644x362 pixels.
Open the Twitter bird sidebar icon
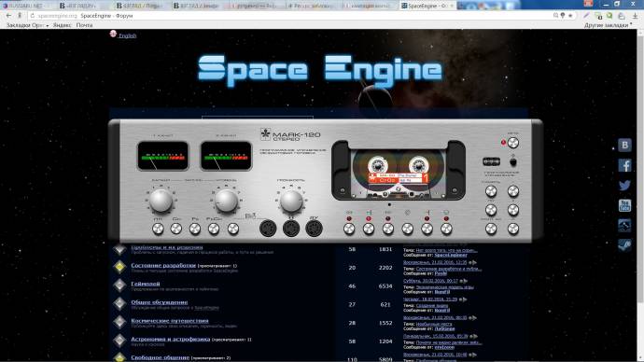(624, 185)
